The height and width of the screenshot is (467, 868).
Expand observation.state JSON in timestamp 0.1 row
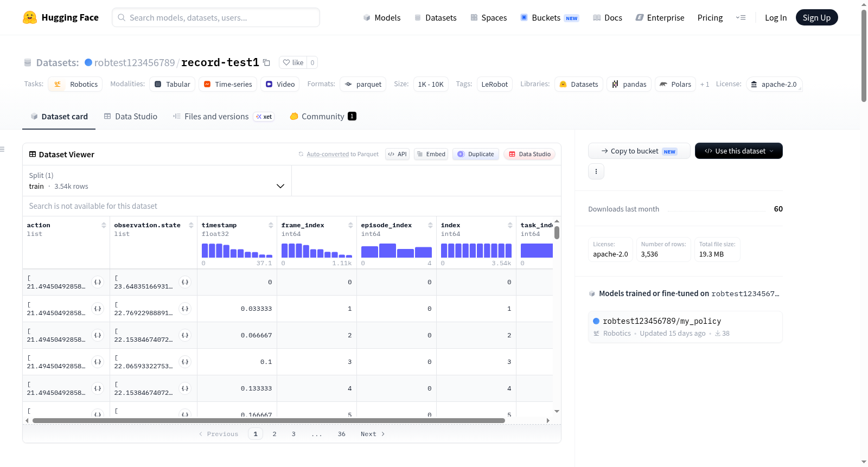[x=185, y=362]
